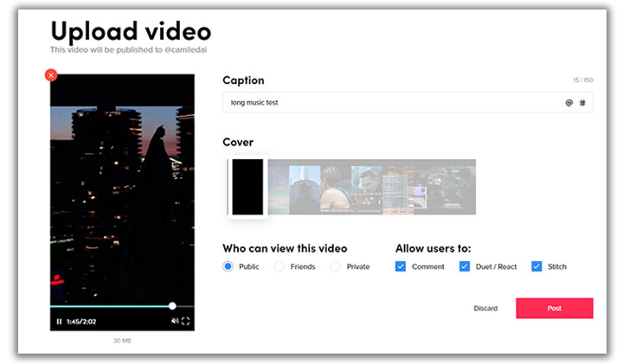Image resolution: width=623 pixels, height=364 pixels.
Task: Add a hashtag with the # icon
Action: pos(582,103)
